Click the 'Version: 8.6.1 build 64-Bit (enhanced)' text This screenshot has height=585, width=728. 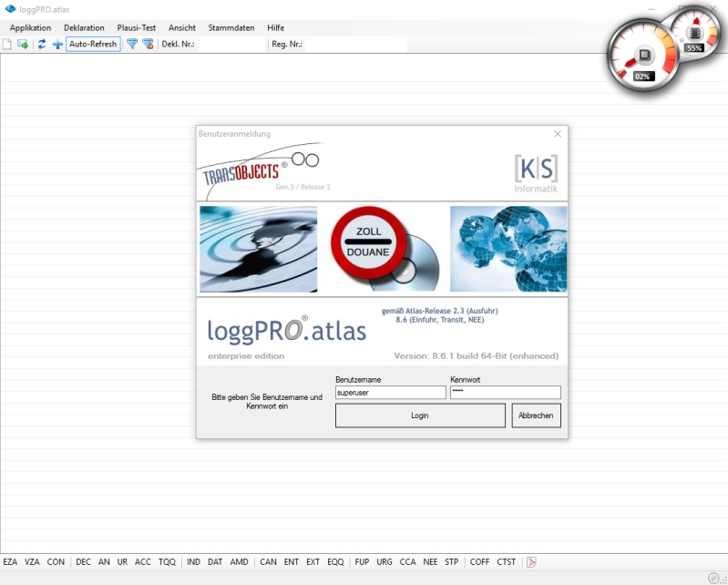pos(477,356)
